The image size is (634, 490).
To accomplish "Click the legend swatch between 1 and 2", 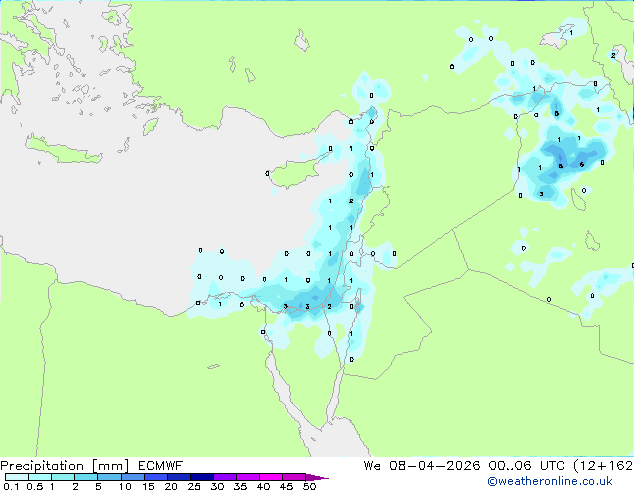I will coord(63,477).
